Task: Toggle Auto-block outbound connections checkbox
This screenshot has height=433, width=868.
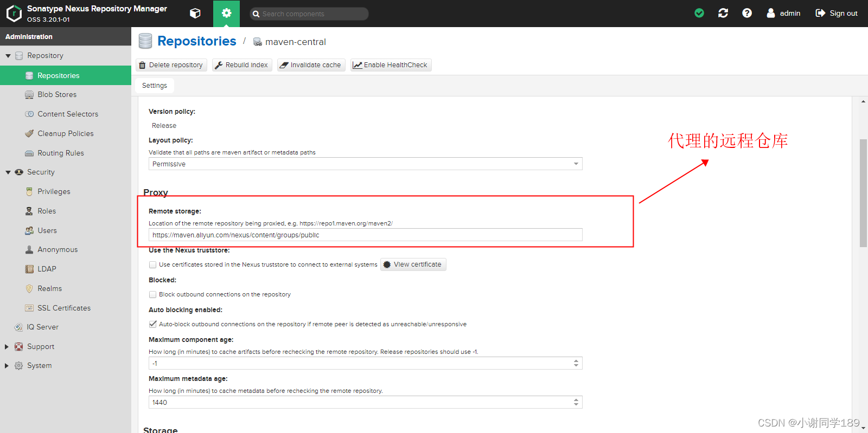Action: tap(153, 324)
